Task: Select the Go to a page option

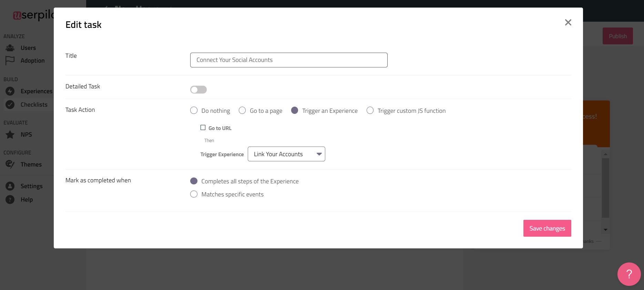Action: click(242, 110)
